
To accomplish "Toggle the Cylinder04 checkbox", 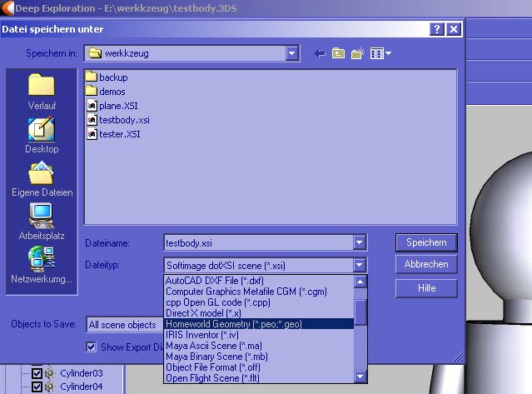I will pyautogui.click(x=37, y=387).
